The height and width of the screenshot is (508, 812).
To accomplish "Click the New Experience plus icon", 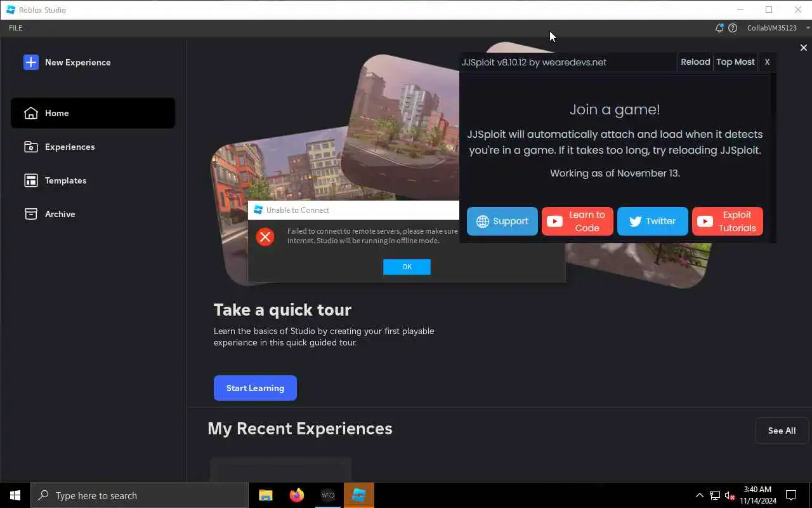I will (x=30, y=62).
